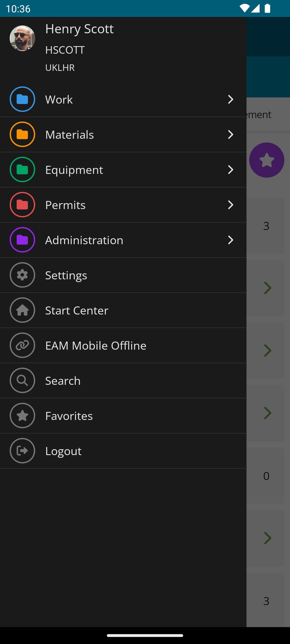Tap the Start Center home icon

click(22, 310)
